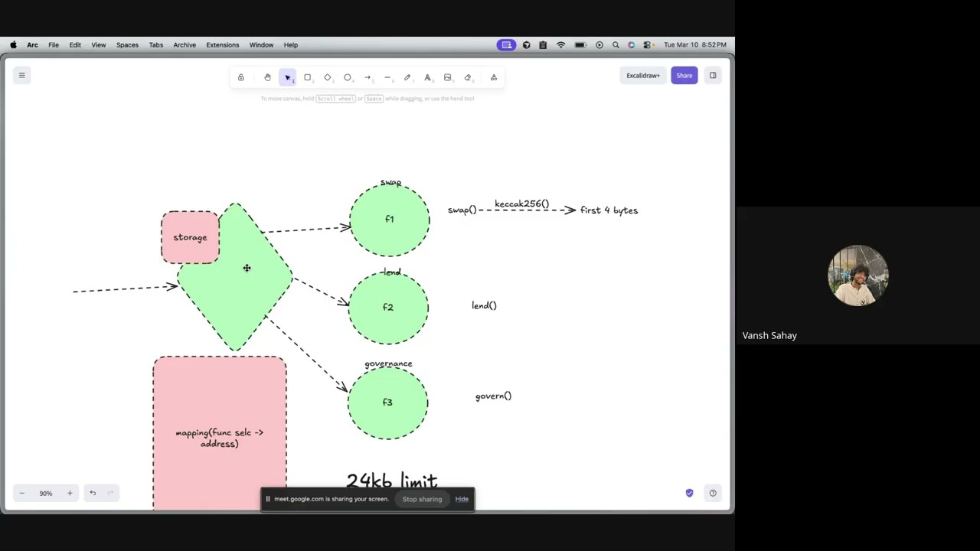The height and width of the screenshot is (551, 980).
Task: Toggle the library sidebar panel
Action: click(713, 75)
